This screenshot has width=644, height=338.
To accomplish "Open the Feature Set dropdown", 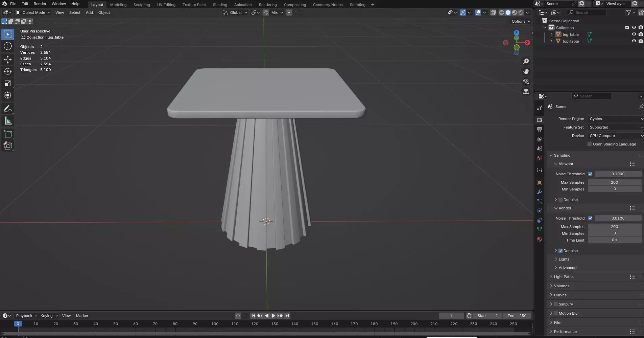I will pyautogui.click(x=615, y=127).
